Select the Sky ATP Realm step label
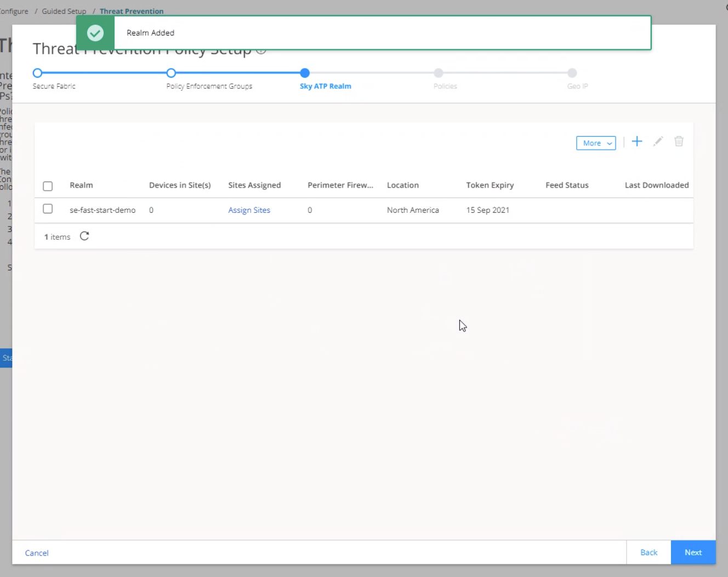The image size is (728, 577). [x=325, y=86]
